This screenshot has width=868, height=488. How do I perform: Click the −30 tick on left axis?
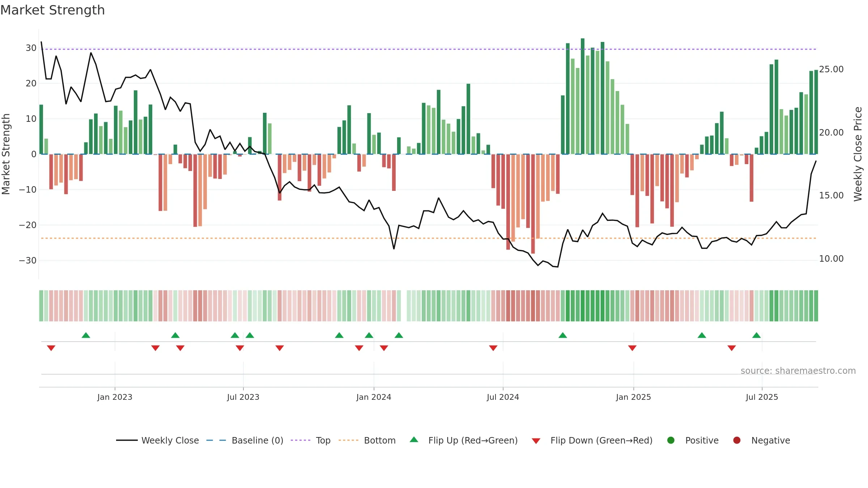[x=28, y=261]
